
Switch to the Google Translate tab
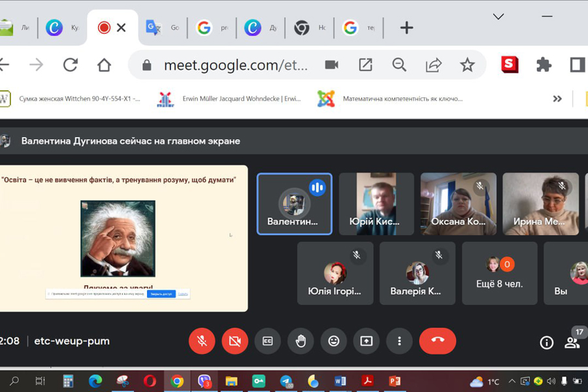point(163,27)
